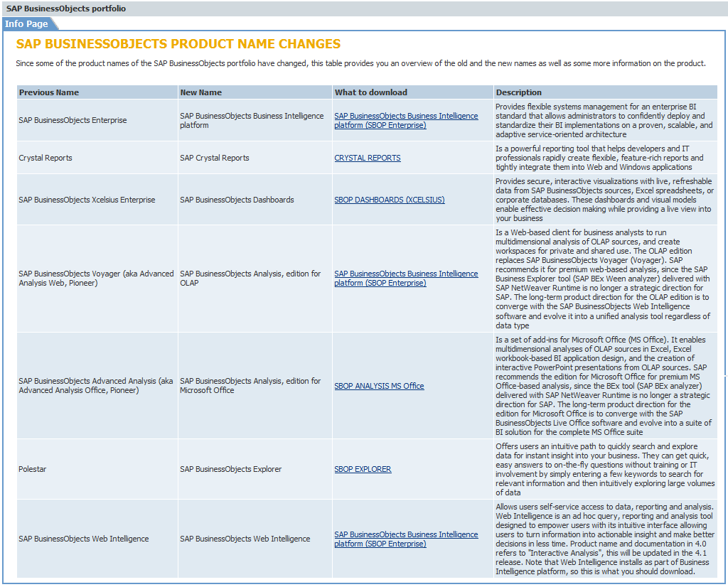This screenshot has height=587, width=728.
Task: Click the SAP BusinessObjects portfolio title bar
Action: tap(66, 9)
